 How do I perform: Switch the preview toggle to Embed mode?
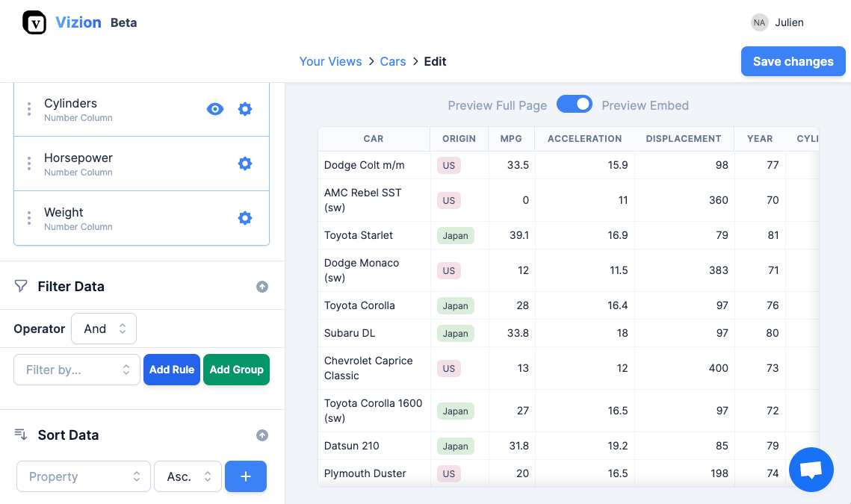click(x=645, y=105)
